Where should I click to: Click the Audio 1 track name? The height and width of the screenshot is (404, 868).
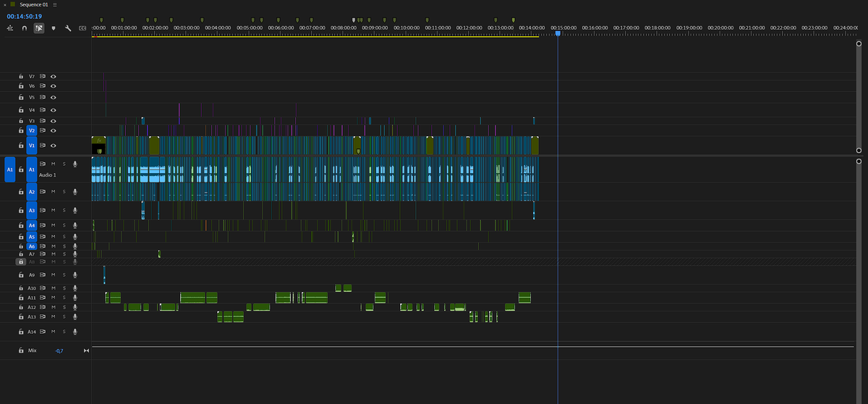pyautogui.click(x=48, y=175)
